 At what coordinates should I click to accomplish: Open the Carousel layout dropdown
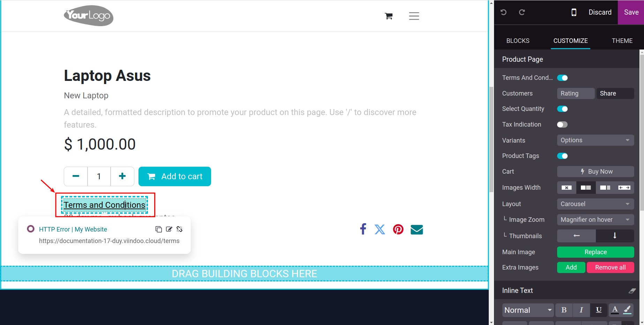[x=595, y=204]
